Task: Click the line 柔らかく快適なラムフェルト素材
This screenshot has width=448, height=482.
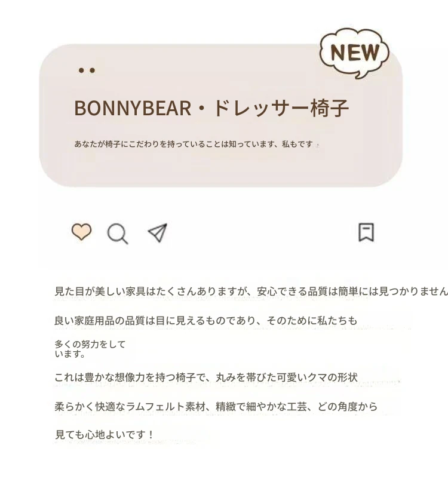Action: tap(216, 406)
